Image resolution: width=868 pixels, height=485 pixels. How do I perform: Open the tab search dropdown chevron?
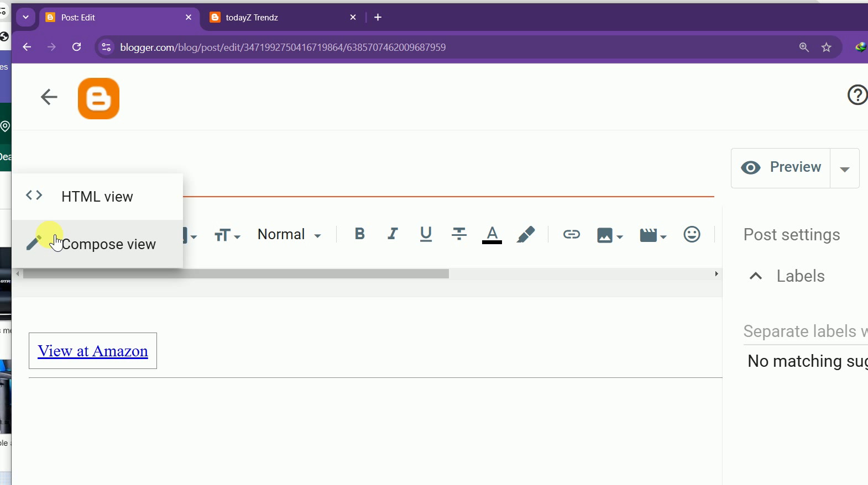point(25,17)
